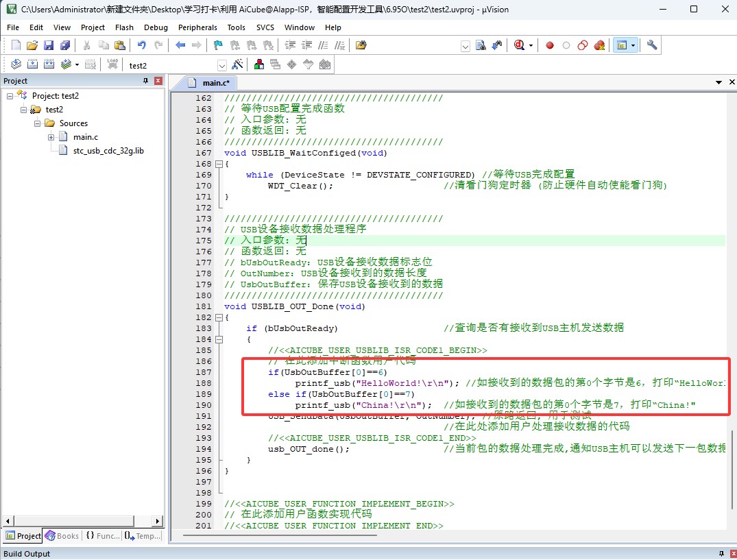Indent the selected lines
737x560 pixels.
click(x=291, y=45)
